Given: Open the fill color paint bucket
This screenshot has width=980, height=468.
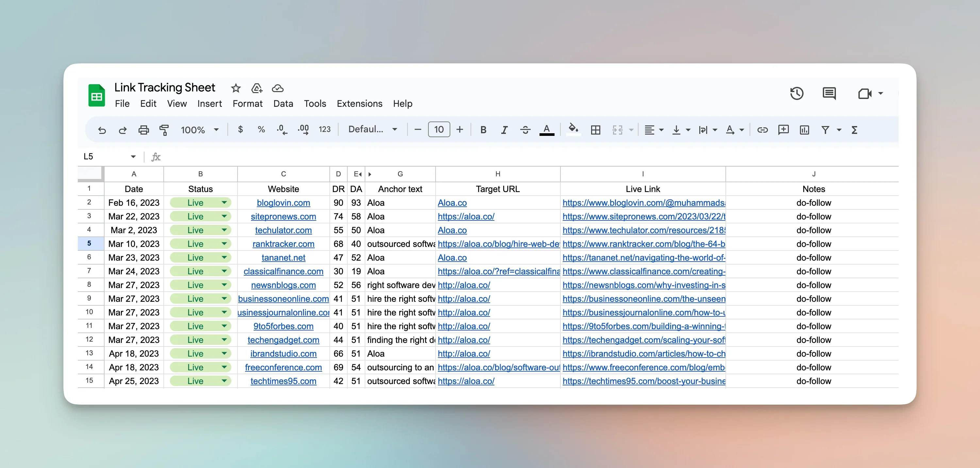Looking at the screenshot, I should (573, 129).
